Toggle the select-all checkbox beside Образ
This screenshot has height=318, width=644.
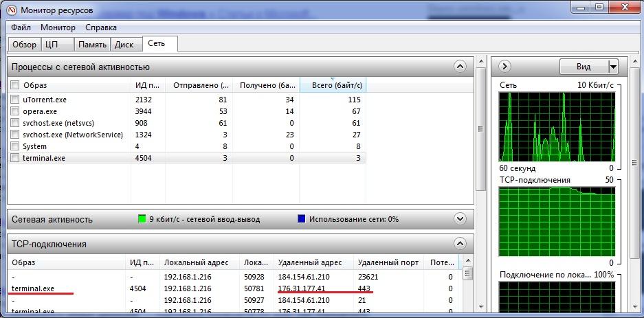click(14, 85)
